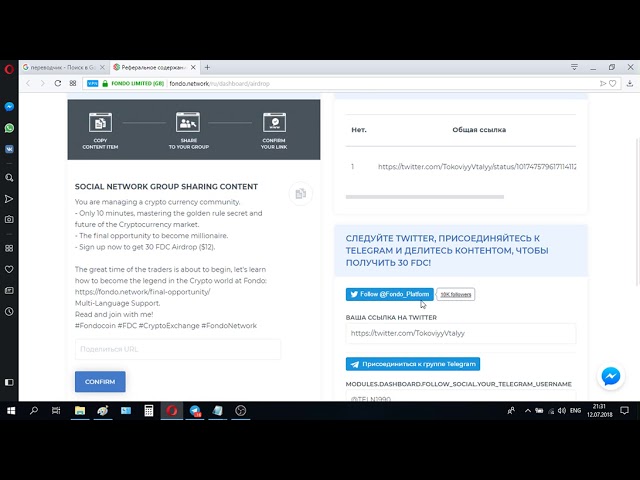Take a snapshot with camera icon
The width and height of the screenshot is (640, 480).
coord(9,219)
